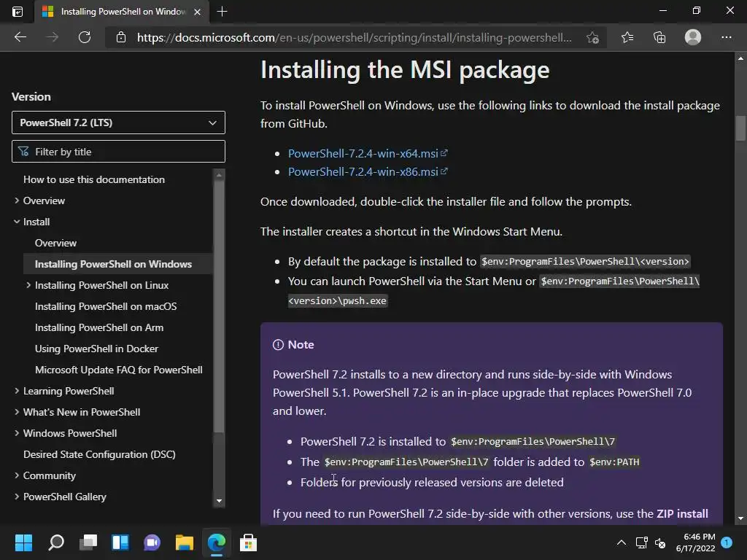Open Microsoft Update FAQ for PowerShell
The image size is (747, 560).
point(119,370)
